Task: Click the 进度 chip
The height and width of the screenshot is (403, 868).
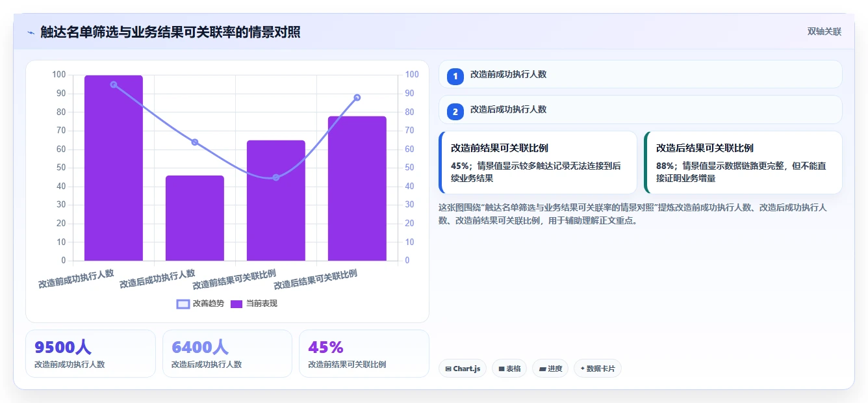Action: [550, 369]
